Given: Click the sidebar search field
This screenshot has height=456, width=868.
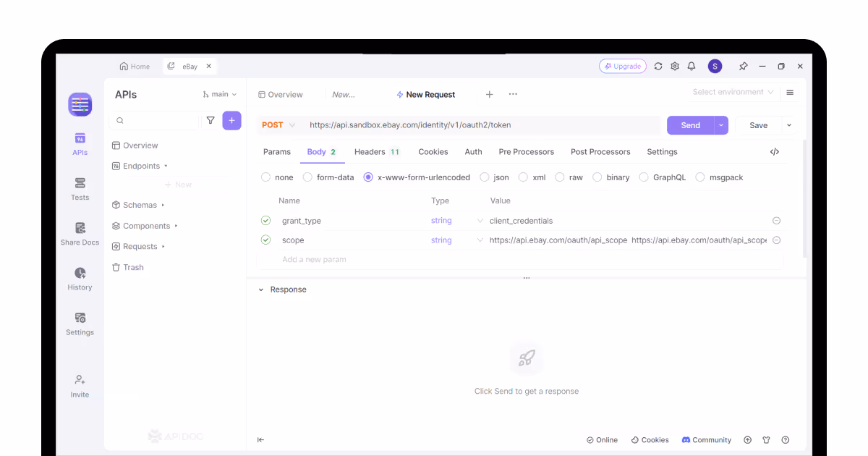Looking at the screenshot, I should [154, 121].
